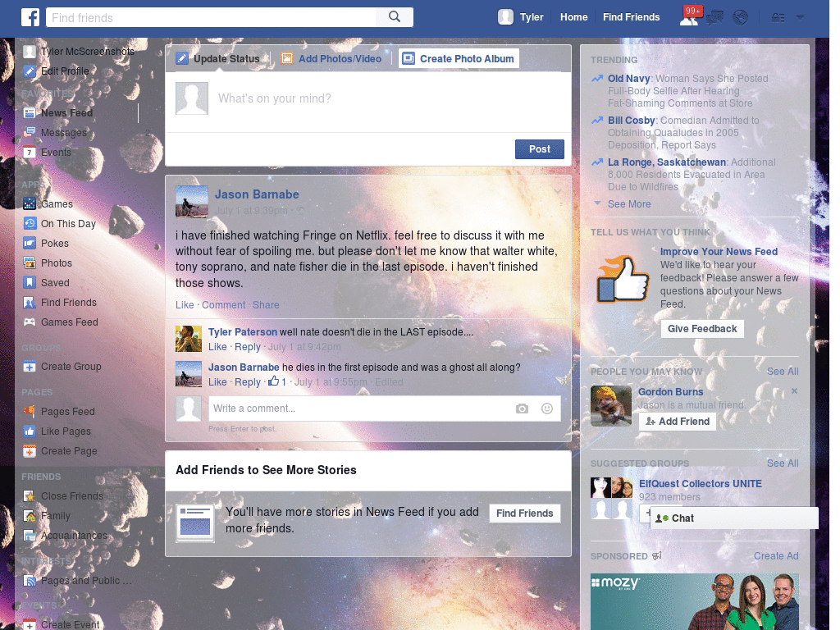
Task: Open post options chevron on Jason's post
Action: pyautogui.click(x=558, y=191)
